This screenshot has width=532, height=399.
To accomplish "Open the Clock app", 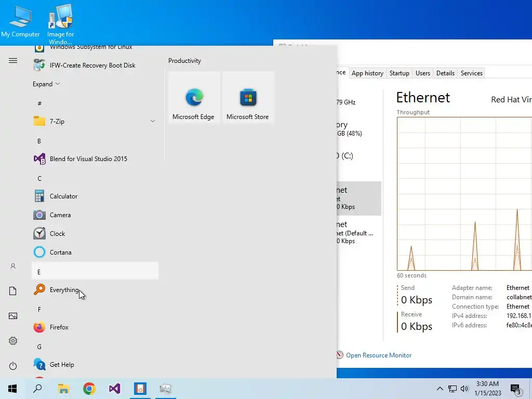I will 95,233.
